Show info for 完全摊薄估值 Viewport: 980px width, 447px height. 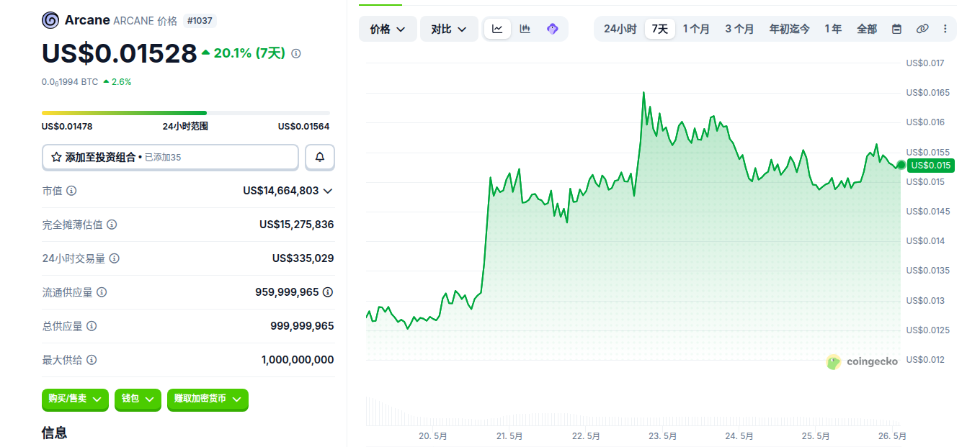(112, 225)
